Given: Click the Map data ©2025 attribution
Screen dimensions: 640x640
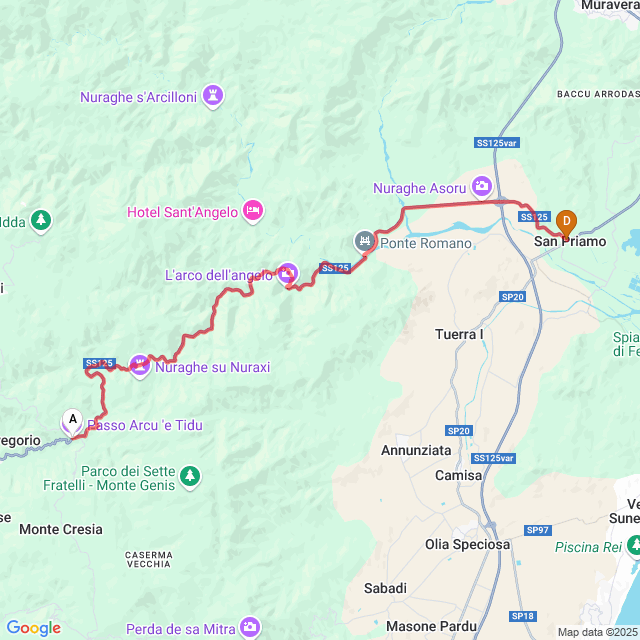Looking at the screenshot, I should tap(598, 632).
